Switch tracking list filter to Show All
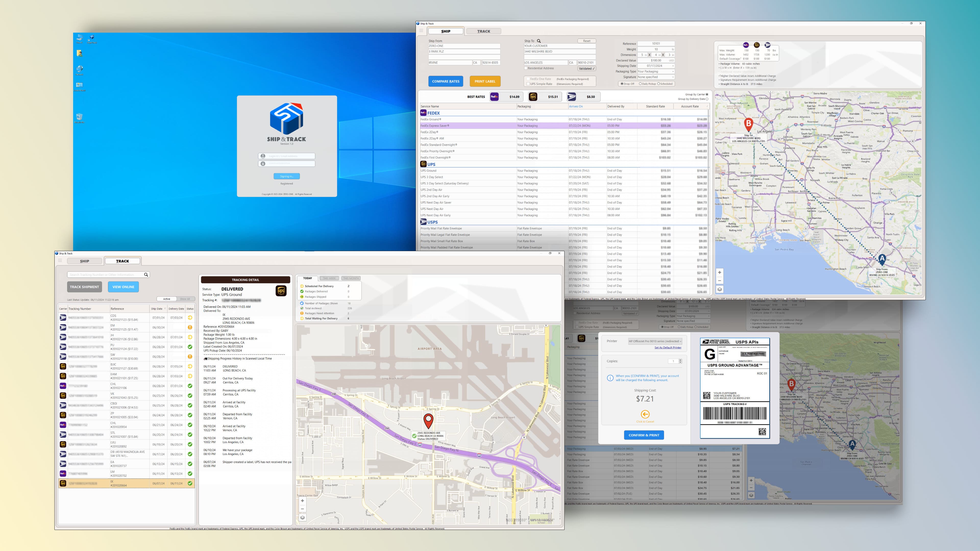 point(185,299)
